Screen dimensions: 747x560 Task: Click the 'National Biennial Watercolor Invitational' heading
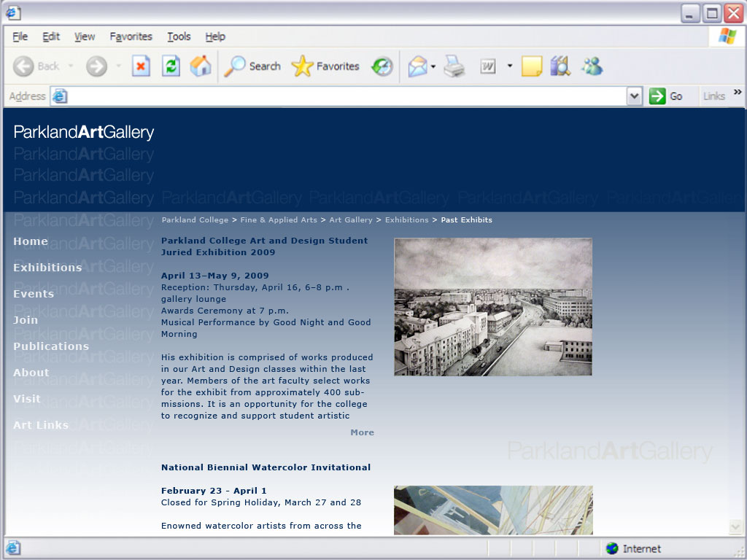[x=266, y=467]
